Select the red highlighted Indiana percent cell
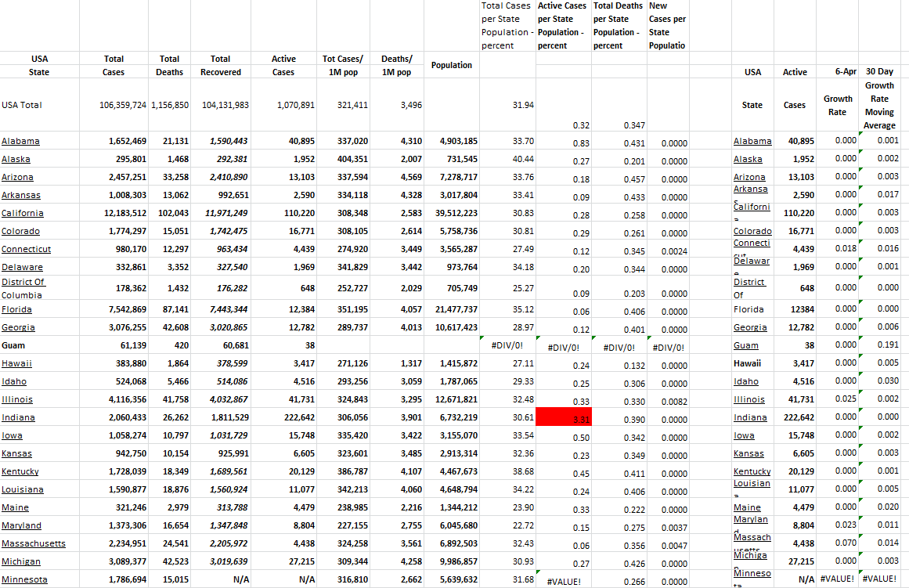 (563, 418)
